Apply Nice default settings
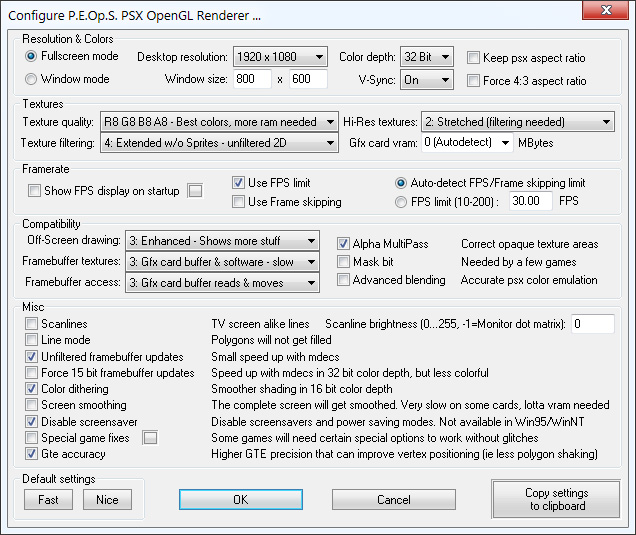The width and height of the screenshot is (636, 535). [107, 499]
